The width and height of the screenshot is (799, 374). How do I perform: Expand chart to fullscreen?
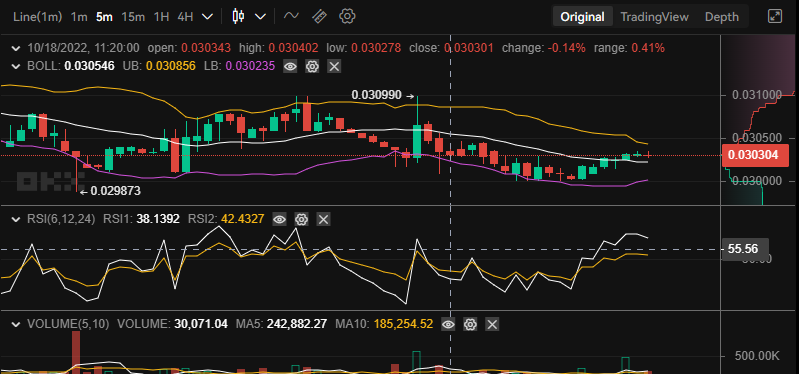[x=775, y=16]
